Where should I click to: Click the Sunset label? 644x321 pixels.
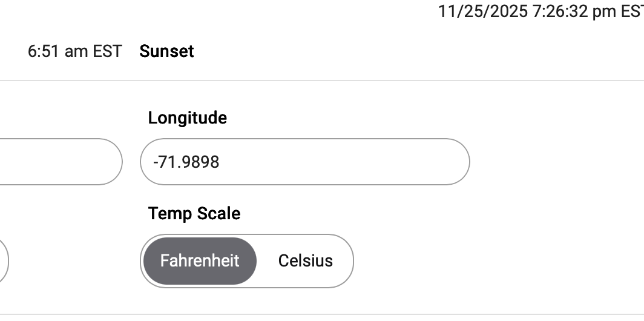pyautogui.click(x=166, y=51)
